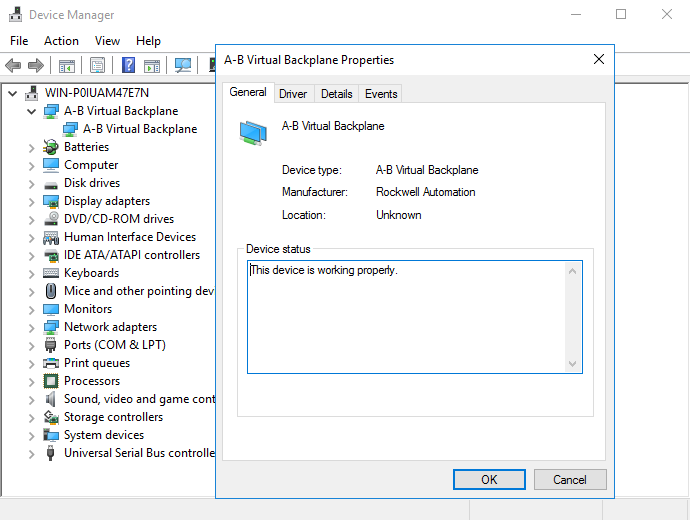Click the Forward arrow toolbar icon

(x=36, y=66)
